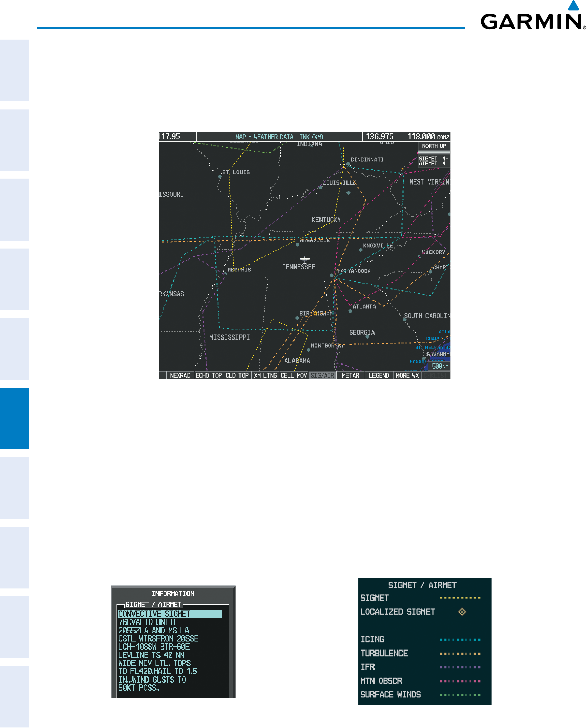Click the MAP - WEATHER DATA LINK (XM) title
Screen dimensions: 587x728
[279, 137]
